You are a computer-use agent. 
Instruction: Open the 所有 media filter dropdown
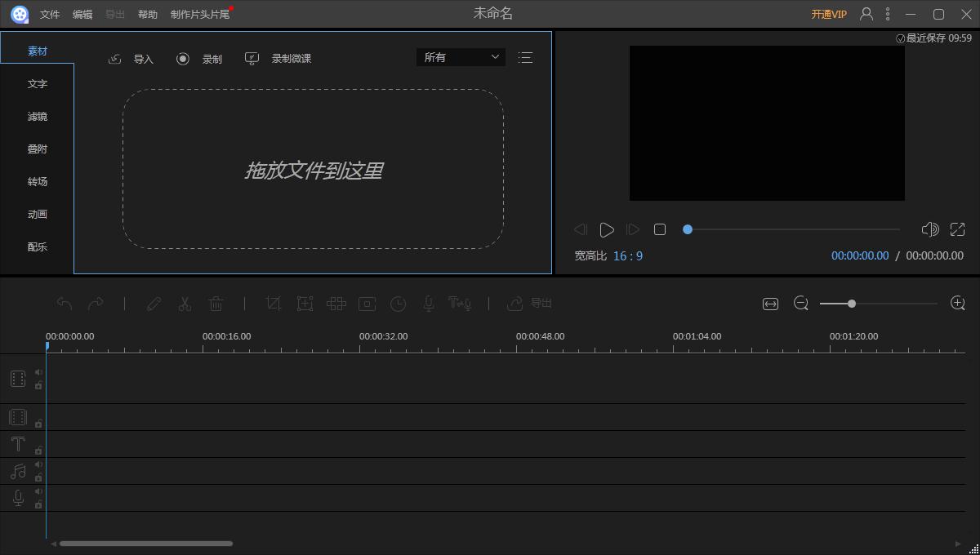click(x=460, y=57)
